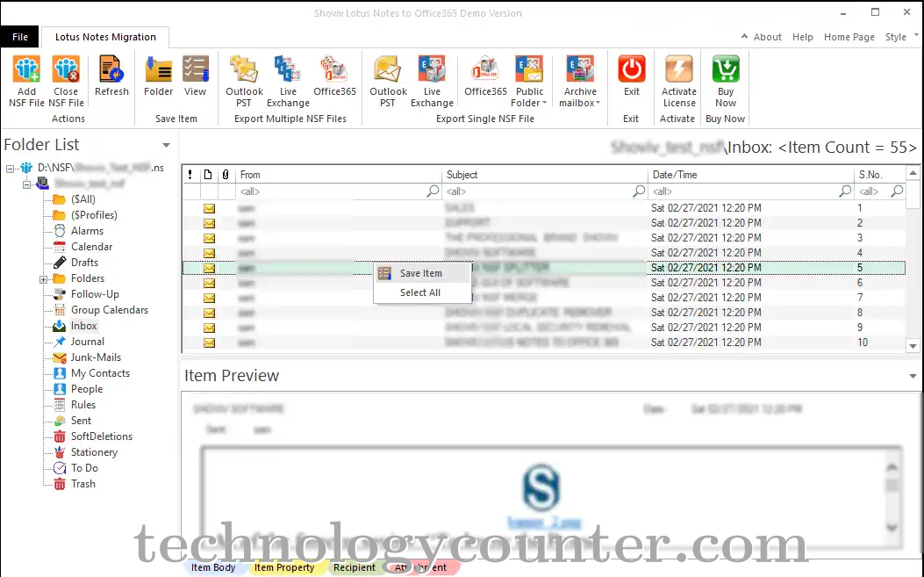The height and width of the screenshot is (577, 924).
Task: Open the To Do folder
Action: coord(84,468)
